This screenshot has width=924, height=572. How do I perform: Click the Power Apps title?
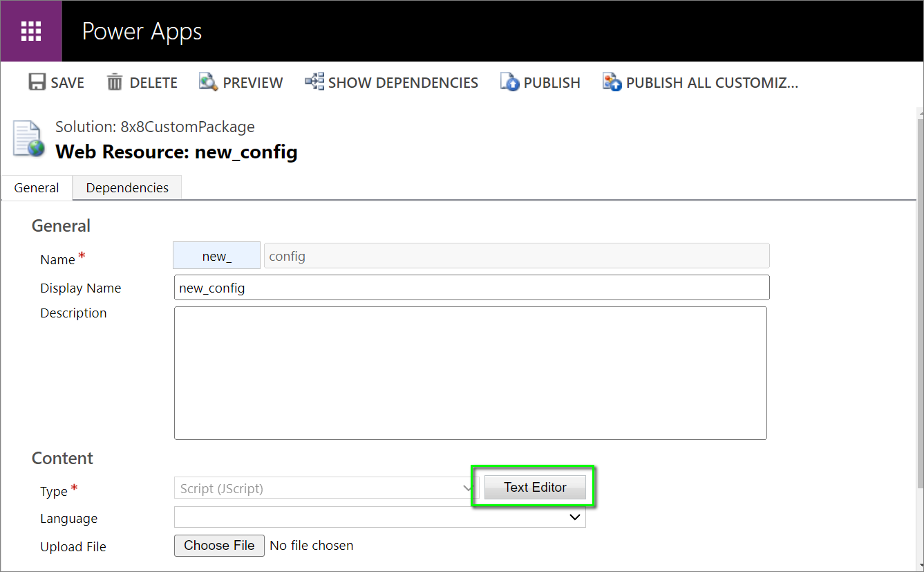pos(142,31)
